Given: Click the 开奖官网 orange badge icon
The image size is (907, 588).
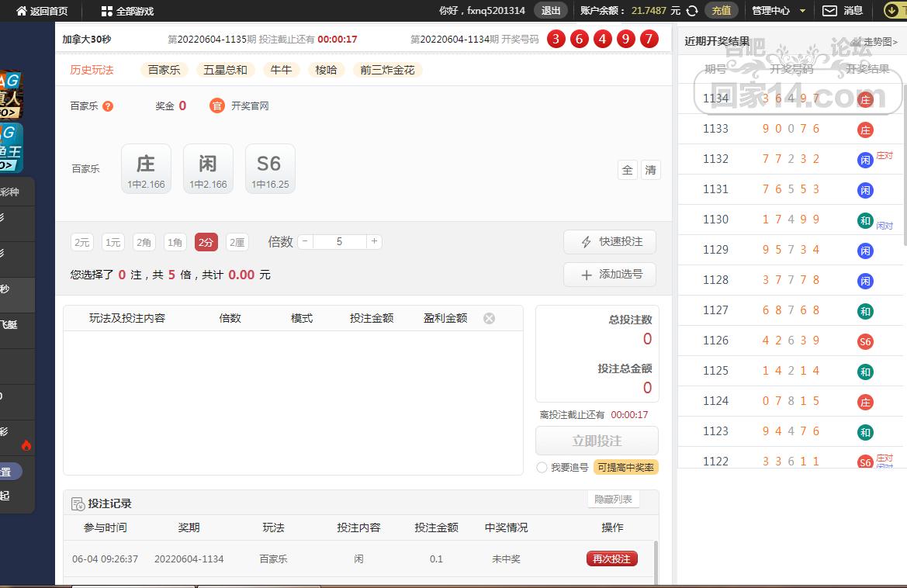Looking at the screenshot, I should click(217, 105).
